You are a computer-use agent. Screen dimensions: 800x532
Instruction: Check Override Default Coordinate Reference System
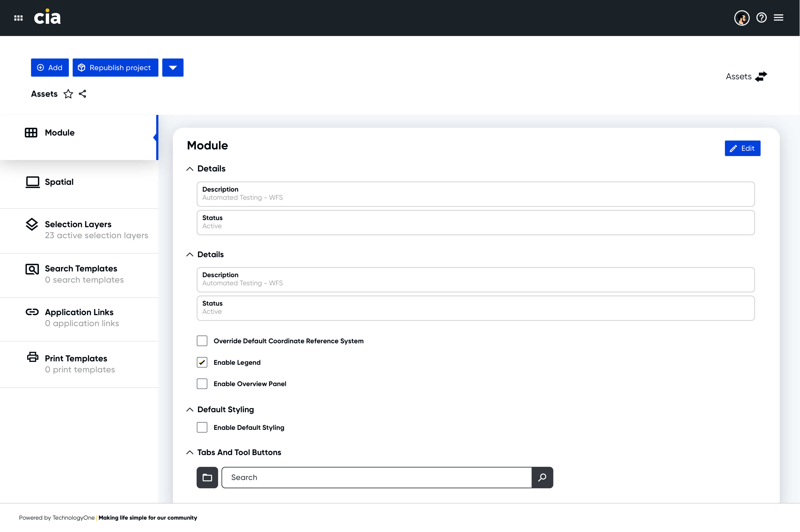[x=202, y=341]
